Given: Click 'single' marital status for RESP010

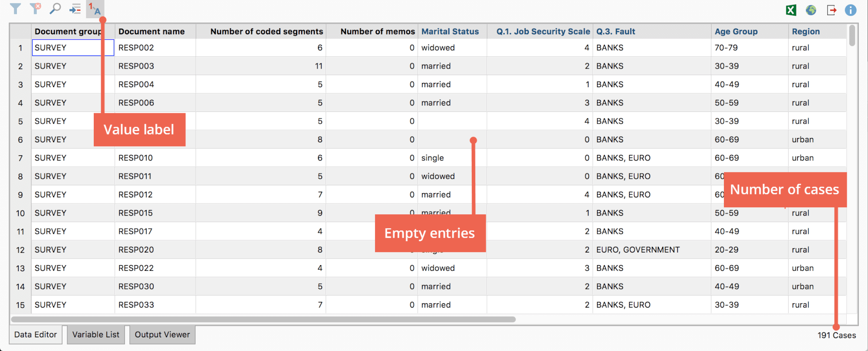Looking at the screenshot, I should (x=433, y=158).
